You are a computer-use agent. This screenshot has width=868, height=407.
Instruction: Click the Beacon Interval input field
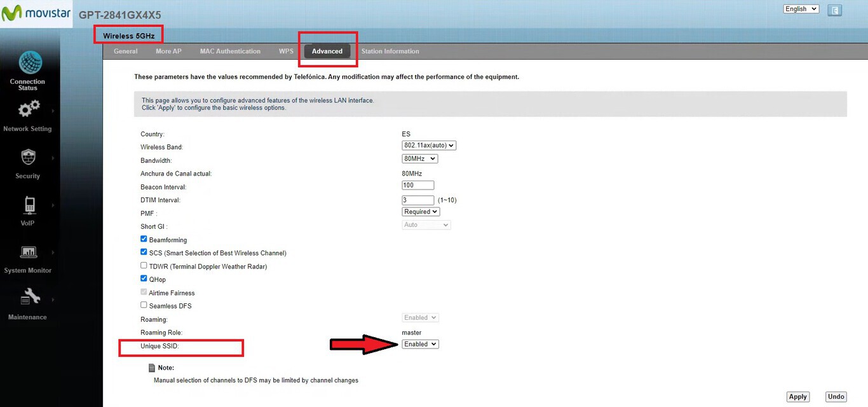418,185
